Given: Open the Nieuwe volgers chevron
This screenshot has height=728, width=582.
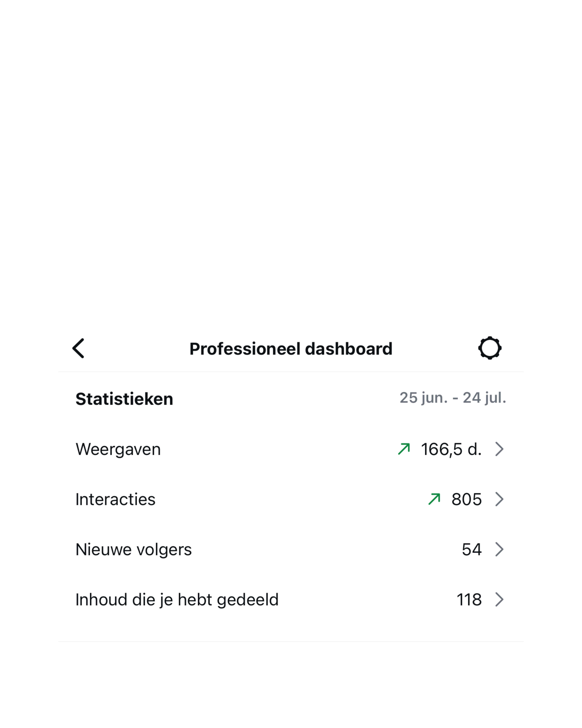Looking at the screenshot, I should [499, 549].
